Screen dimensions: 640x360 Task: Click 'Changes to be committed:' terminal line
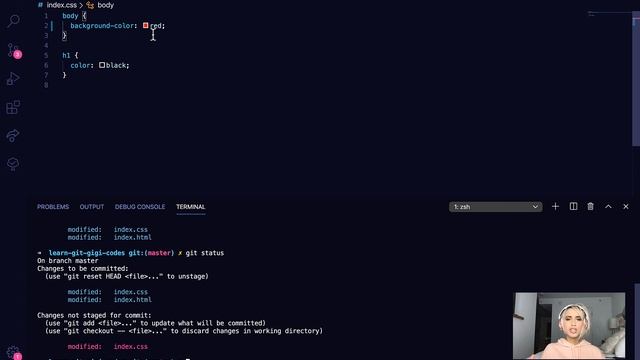point(83,269)
